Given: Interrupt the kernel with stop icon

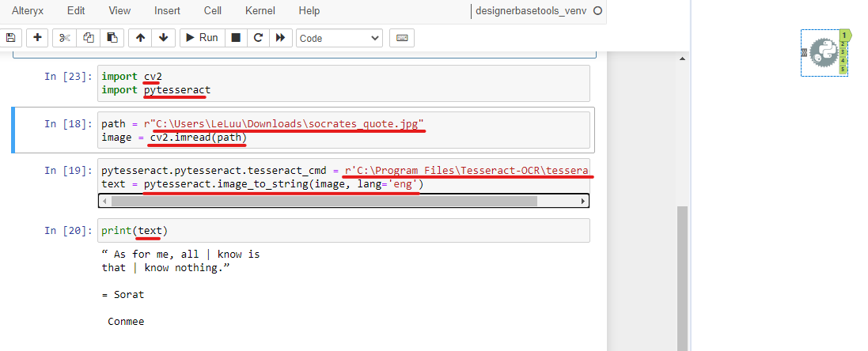Looking at the screenshot, I should 236,38.
